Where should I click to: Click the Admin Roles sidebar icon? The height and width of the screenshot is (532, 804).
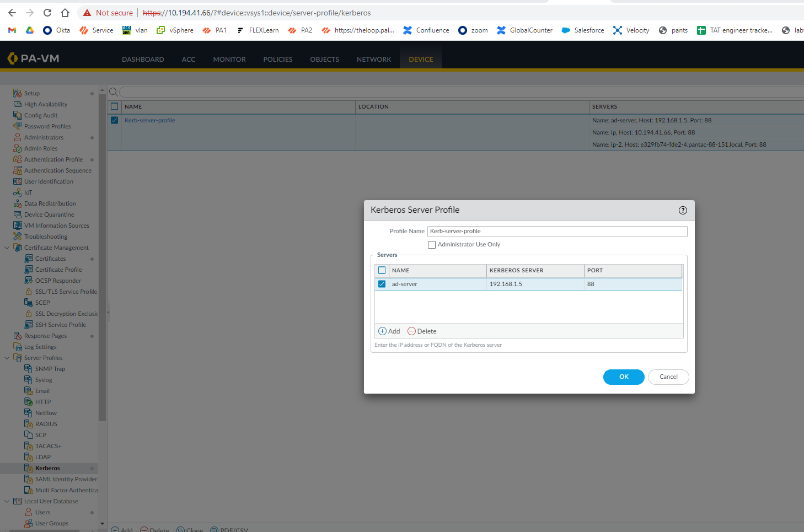coord(18,148)
